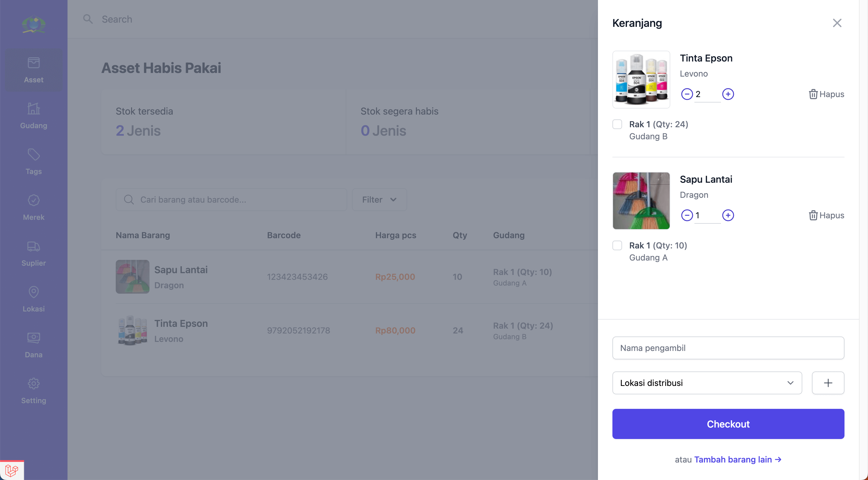Viewport: 868px width, 480px height.
Task: Increase Sapu Lantai quantity with plus icon
Action: click(x=728, y=215)
